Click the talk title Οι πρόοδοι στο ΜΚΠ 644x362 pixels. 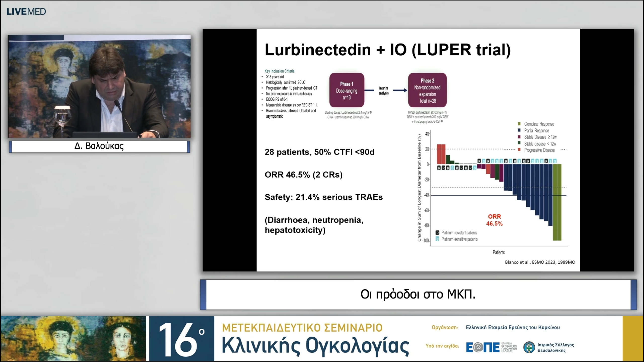[418, 294]
